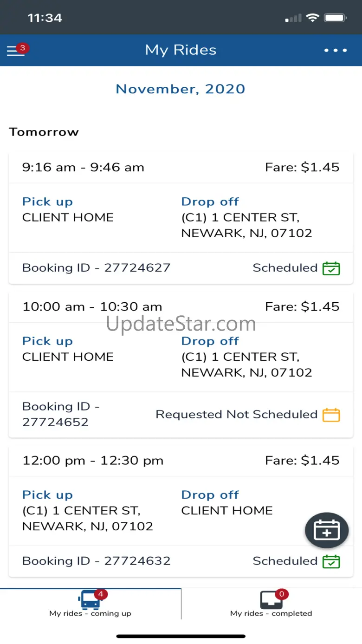
Task: Tap the bus icon for upcoming rides
Action: pos(90,600)
